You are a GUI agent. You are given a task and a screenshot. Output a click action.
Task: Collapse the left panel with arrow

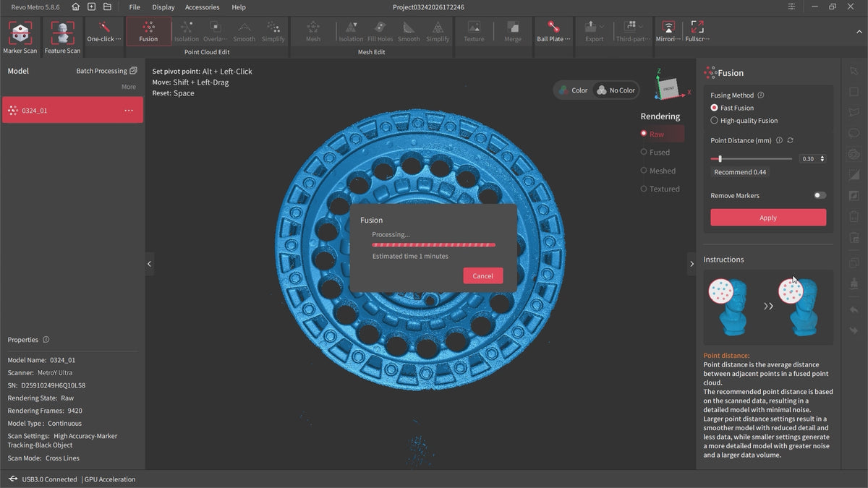tap(150, 264)
